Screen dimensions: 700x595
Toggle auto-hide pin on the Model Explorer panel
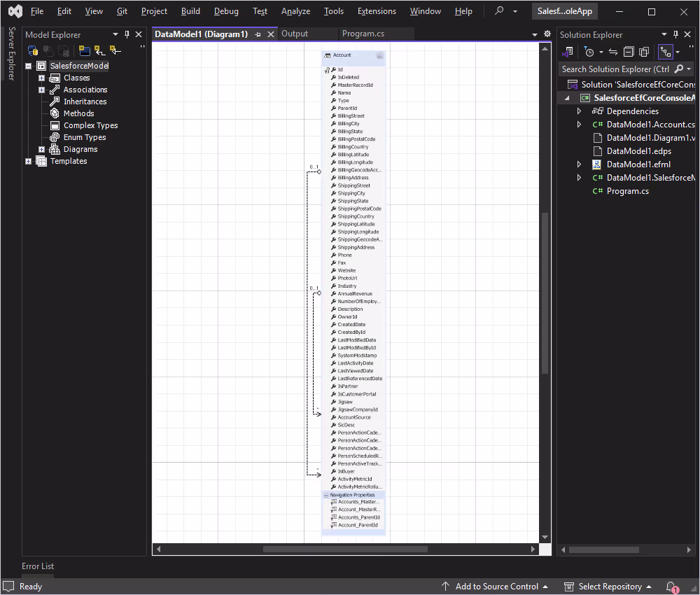127,34
